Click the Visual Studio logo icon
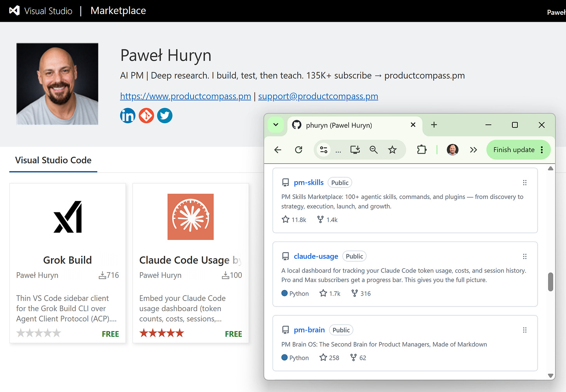The image size is (566, 392). (x=14, y=10)
